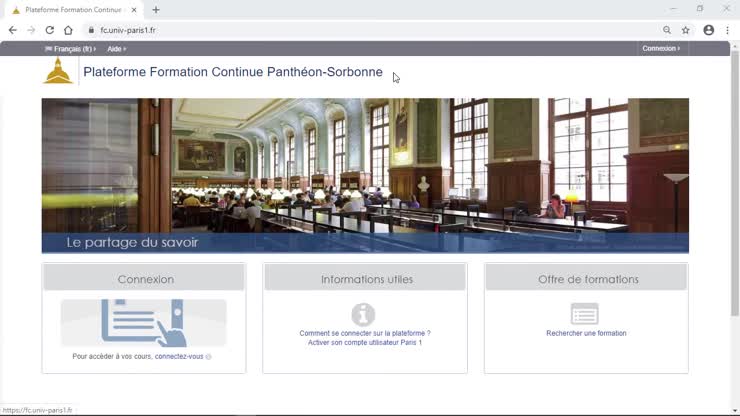
Task: Select the Plateforme Formation Continue tab
Action: (x=70, y=10)
